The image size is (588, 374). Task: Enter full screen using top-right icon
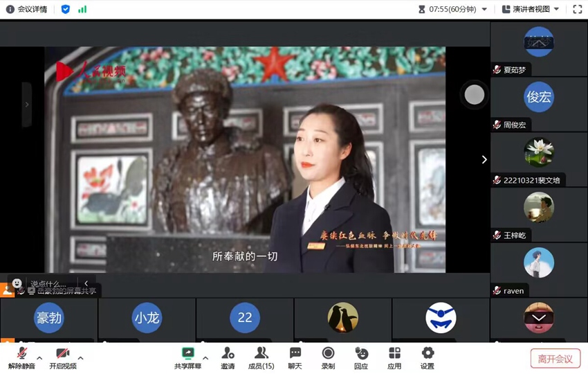pyautogui.click(x=578, y=10)
